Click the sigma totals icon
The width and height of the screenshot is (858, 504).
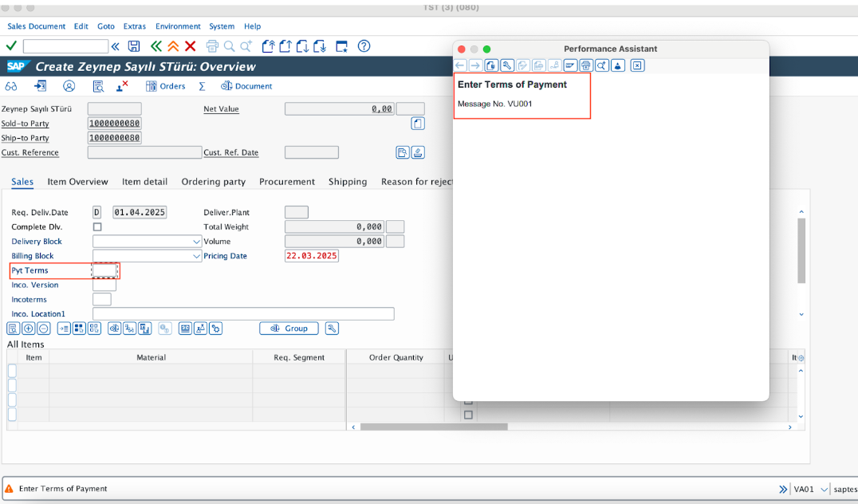[202, 86]
